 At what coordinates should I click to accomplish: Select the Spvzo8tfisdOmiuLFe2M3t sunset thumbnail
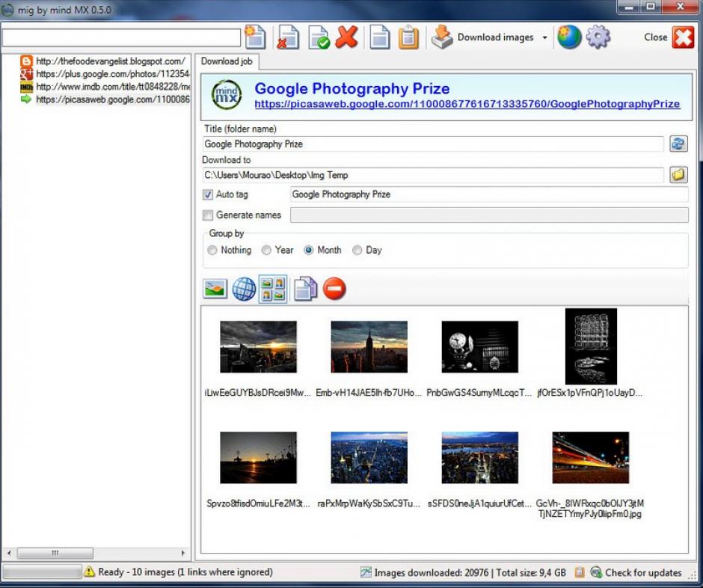[258, 458]
